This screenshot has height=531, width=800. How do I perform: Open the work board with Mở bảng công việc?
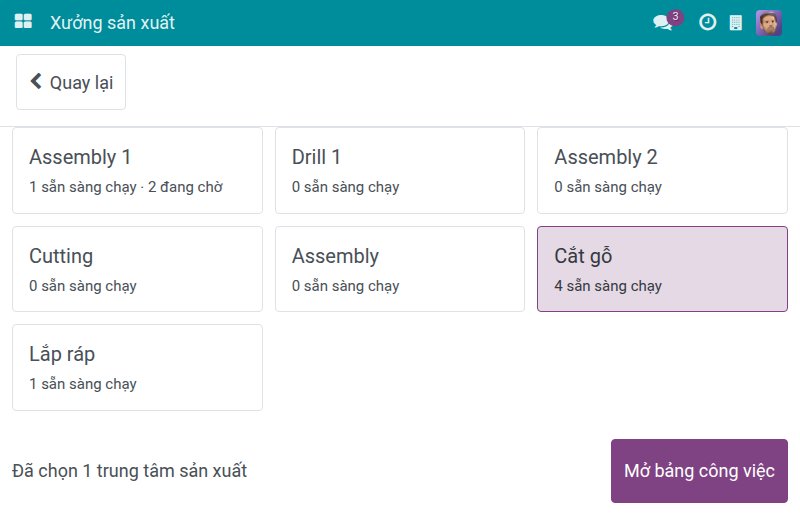pos(699,471)
